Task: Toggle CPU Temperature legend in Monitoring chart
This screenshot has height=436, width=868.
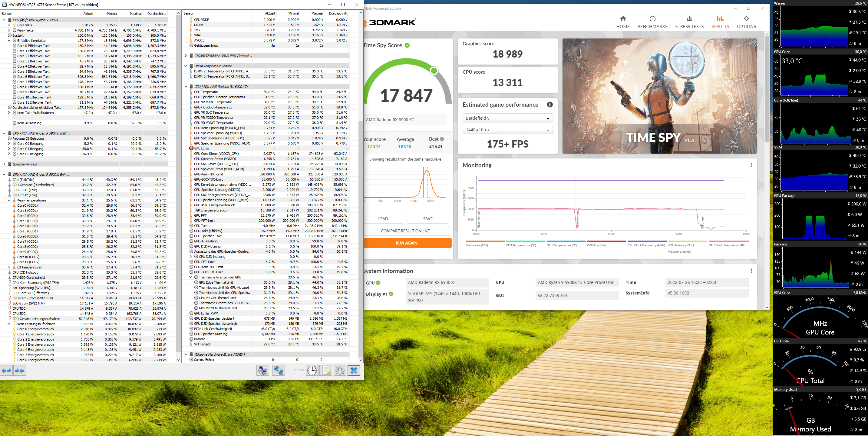Action: pos(525,244)
